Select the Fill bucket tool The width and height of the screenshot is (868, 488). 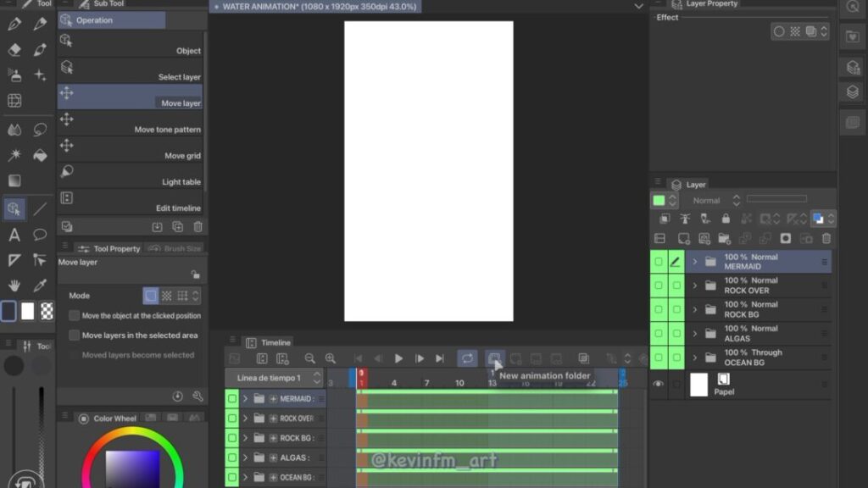[x=40, y=156]
